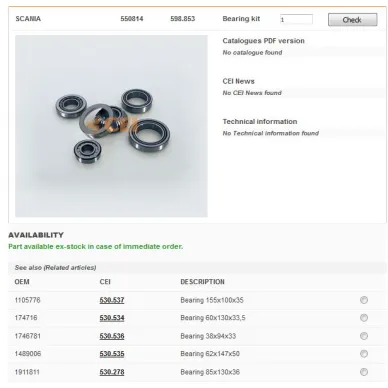
Task: Click the quantity input field
Action: 296,19
